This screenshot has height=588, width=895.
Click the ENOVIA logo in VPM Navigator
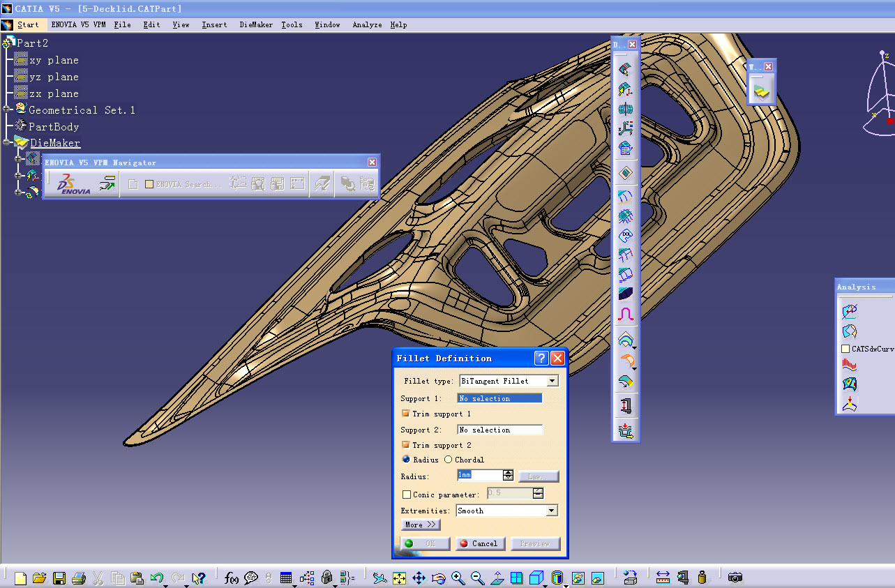(x=73, y=184)
